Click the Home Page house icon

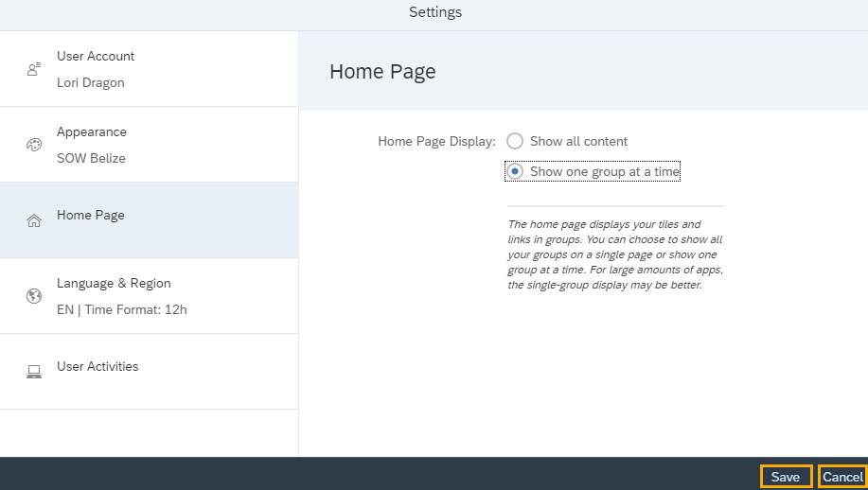tap(34, 220)
